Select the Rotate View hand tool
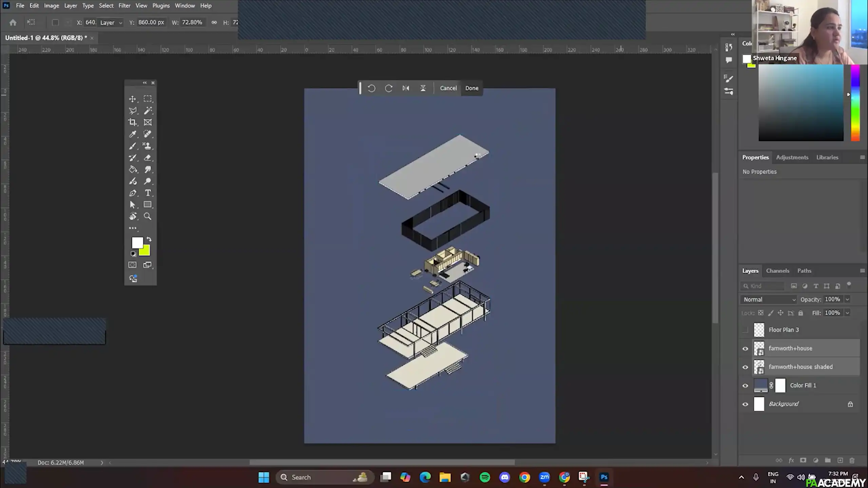 [132, 216]
